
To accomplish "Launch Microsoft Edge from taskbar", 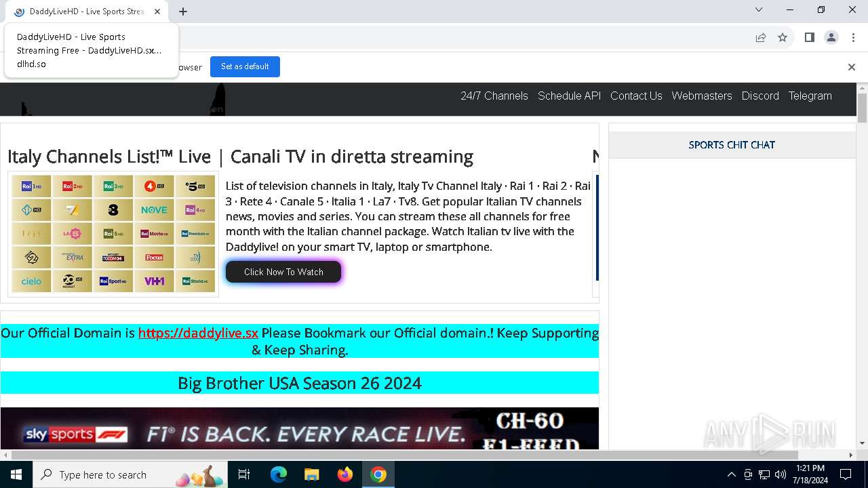I will coord(279,474).
